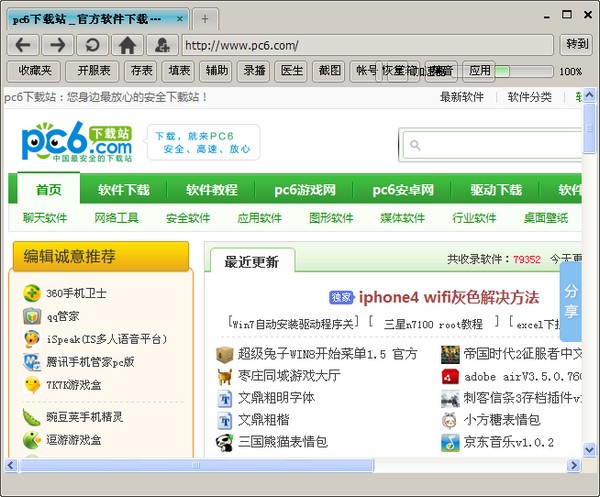Screen dimensions: 600x497
Task: Click the panda icon beside 三国熊猫表情包
Action: click(225, 443)
